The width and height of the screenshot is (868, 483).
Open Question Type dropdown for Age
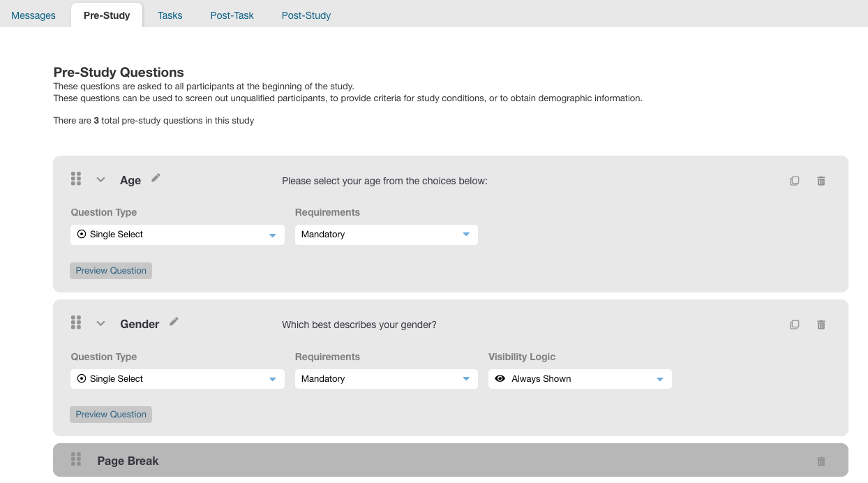[x=177, y=235]
